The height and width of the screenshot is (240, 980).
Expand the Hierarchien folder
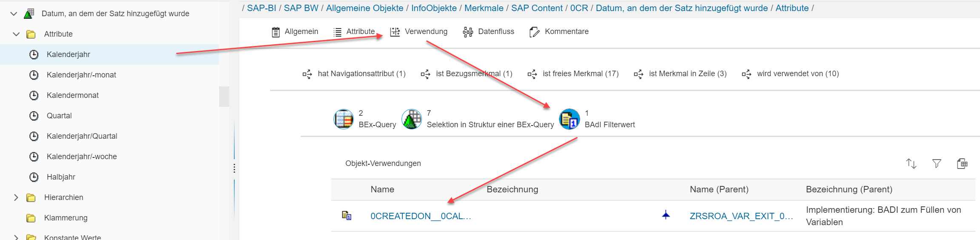(16, 197)
